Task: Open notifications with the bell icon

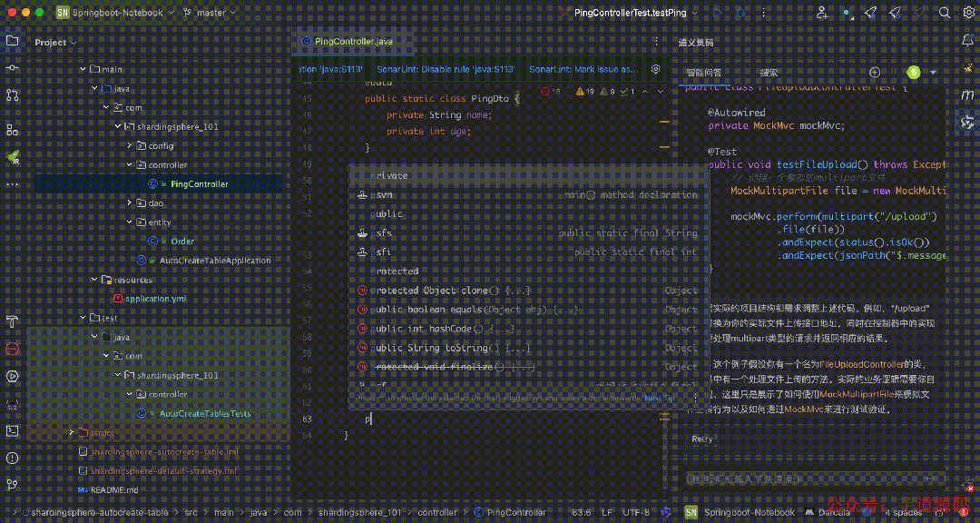Action: tap(965, 42)
